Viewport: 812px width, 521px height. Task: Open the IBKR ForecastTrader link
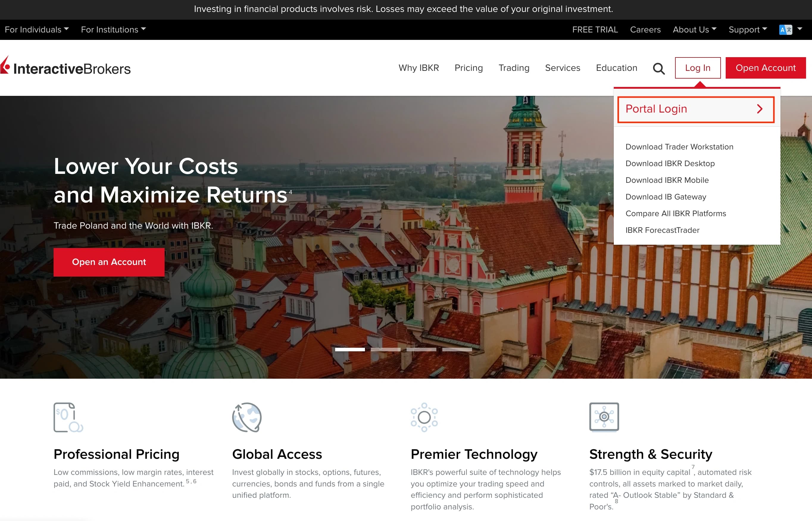(x=662, y=230)
